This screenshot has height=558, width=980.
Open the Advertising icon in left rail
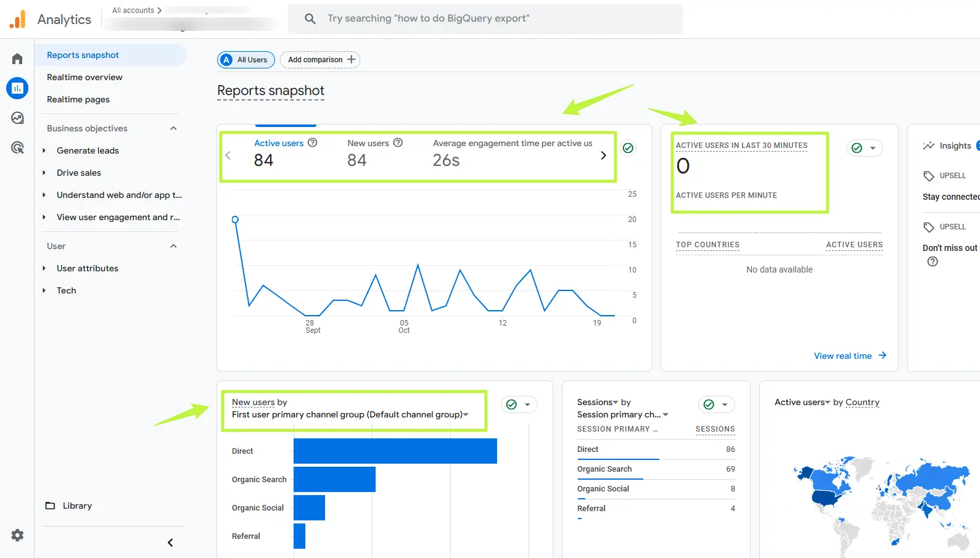coord(17,147)
